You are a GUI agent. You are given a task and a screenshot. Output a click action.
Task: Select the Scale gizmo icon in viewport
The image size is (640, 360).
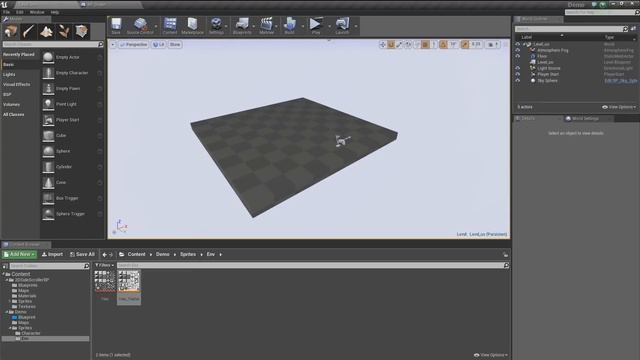click(x=400, y=44)
